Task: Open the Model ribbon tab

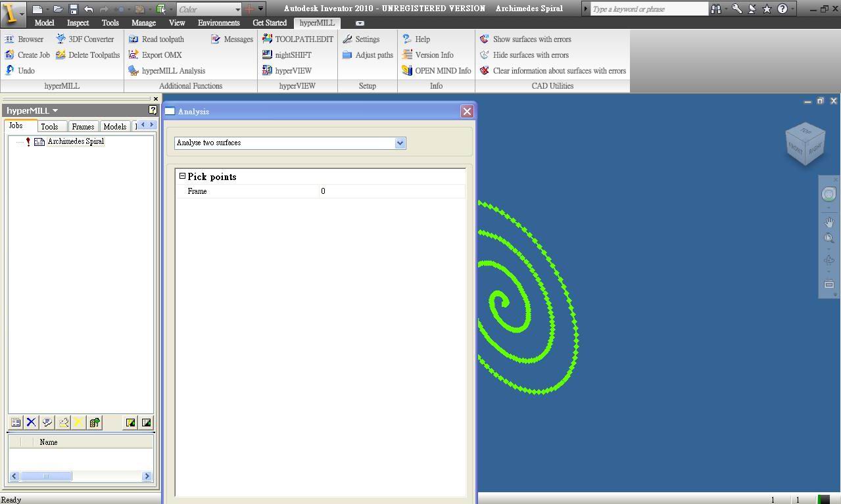Action: (x=44, y=23)
